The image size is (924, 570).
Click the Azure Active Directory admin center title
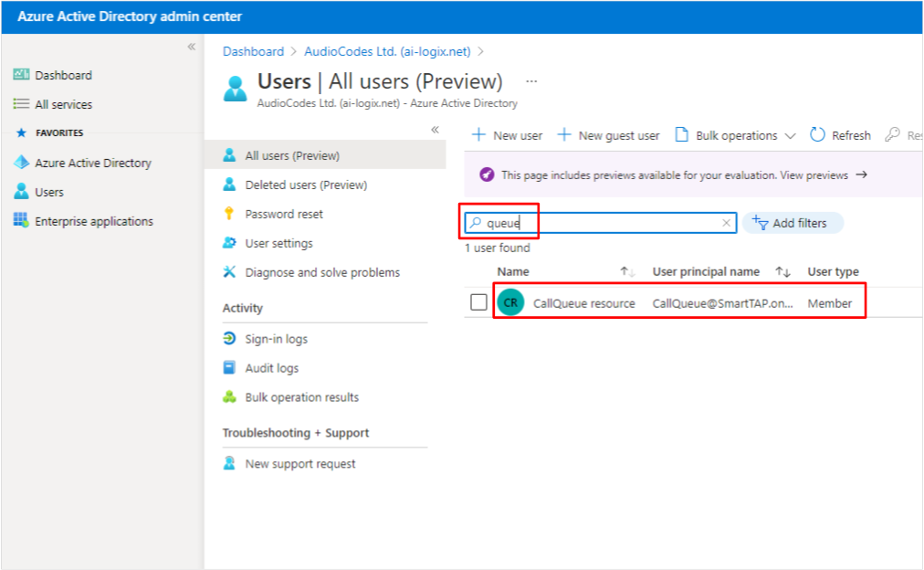(130, 16)
